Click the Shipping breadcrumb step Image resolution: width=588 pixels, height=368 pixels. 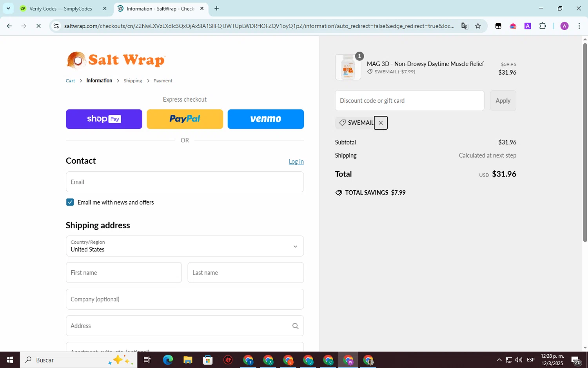(x=133, y=80)
